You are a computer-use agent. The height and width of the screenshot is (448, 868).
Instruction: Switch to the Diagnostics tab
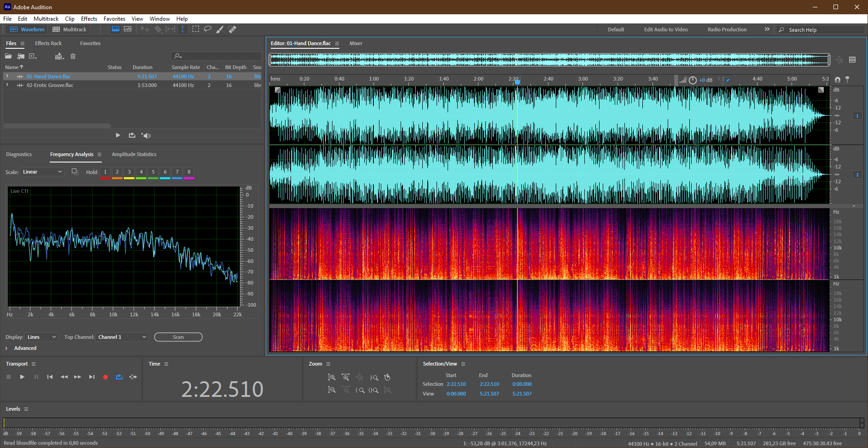(x=19, y=154)
